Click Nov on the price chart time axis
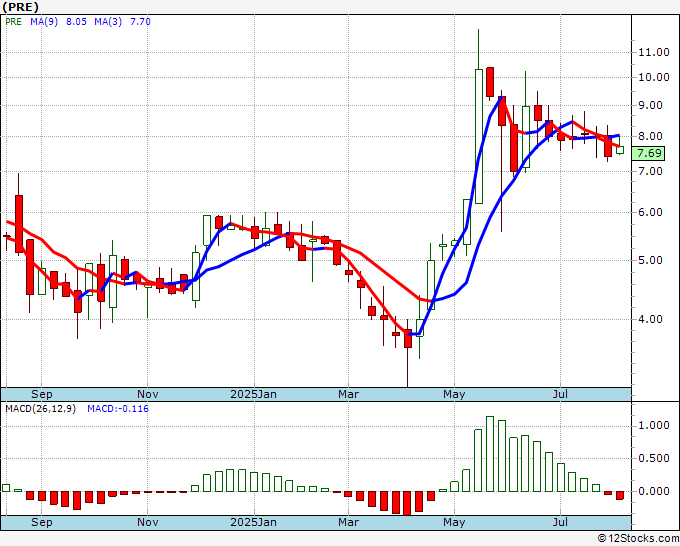 (x=147, y=394)
